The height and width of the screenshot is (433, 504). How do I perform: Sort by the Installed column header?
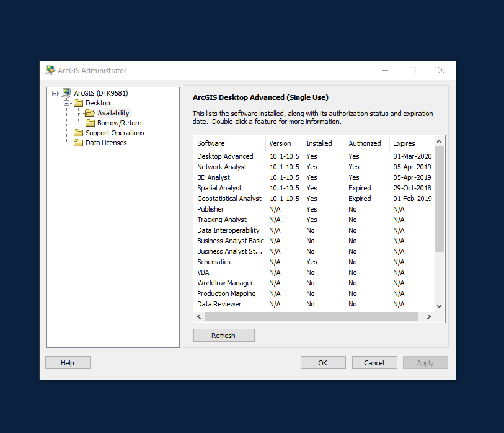coord(324,143)
